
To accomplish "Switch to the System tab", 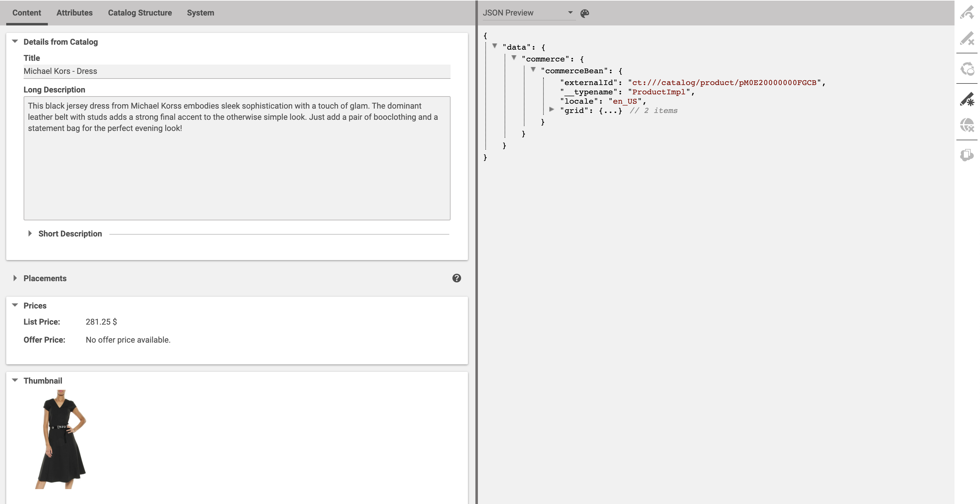I will (x=200, y=12).
